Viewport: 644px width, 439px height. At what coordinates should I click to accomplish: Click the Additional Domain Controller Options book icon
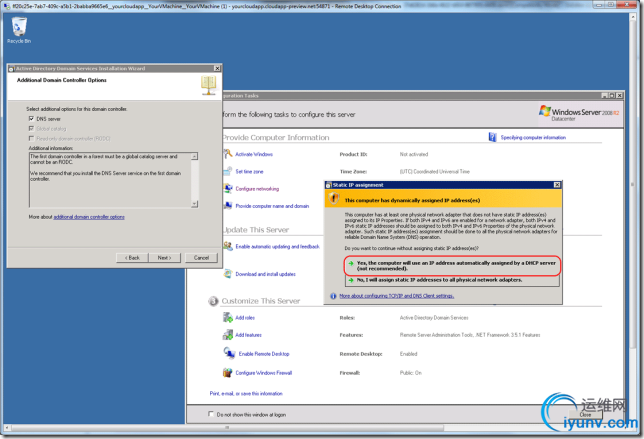tap(208, 85)
